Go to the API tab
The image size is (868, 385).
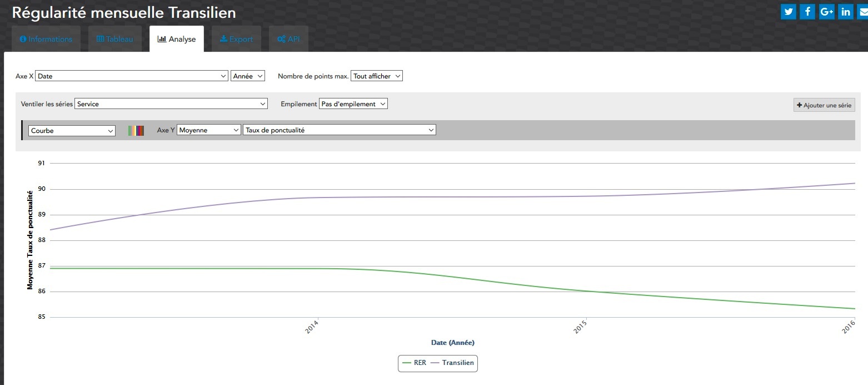click(288, 39)
